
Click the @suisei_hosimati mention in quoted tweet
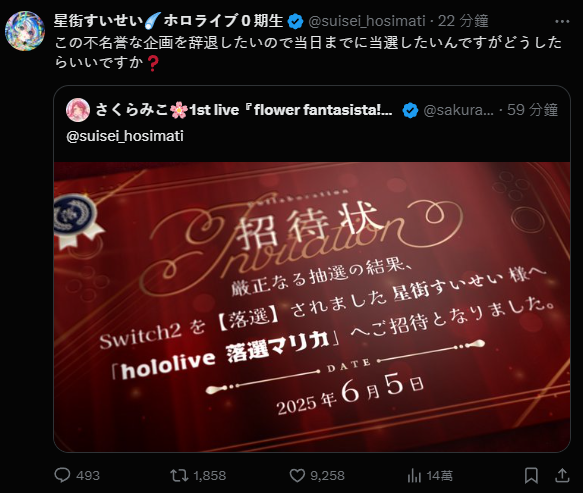(x=125, y=136)
